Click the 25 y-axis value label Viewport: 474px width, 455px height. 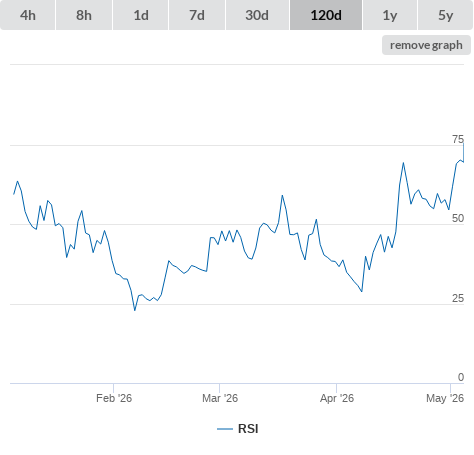coord(458,298)
